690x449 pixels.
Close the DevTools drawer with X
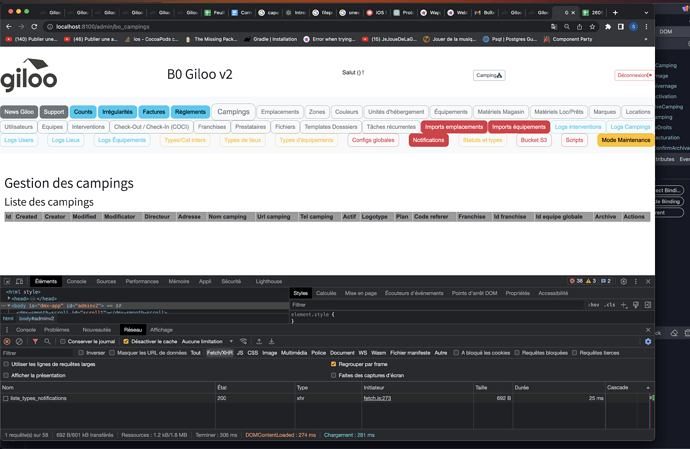(648, 330)
